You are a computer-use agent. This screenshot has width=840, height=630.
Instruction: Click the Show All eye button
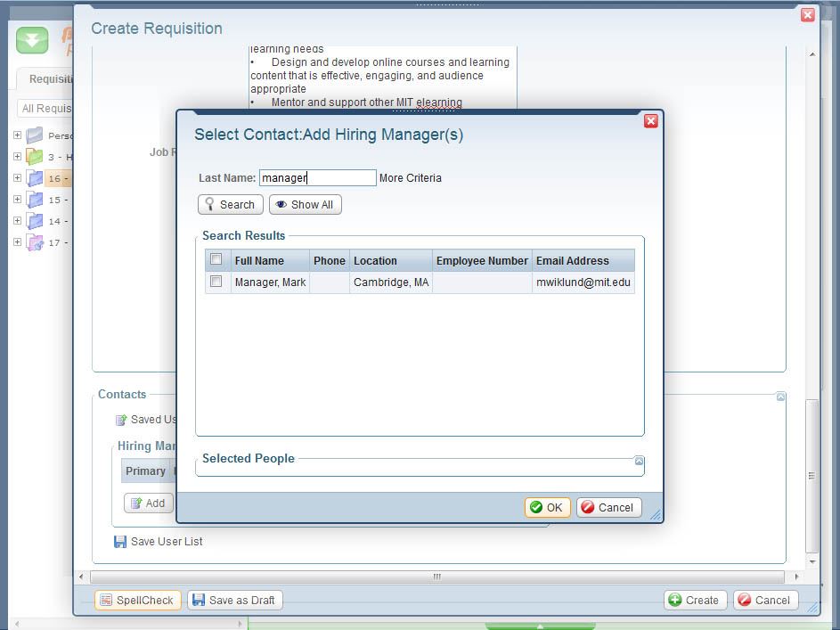point(305,205)
